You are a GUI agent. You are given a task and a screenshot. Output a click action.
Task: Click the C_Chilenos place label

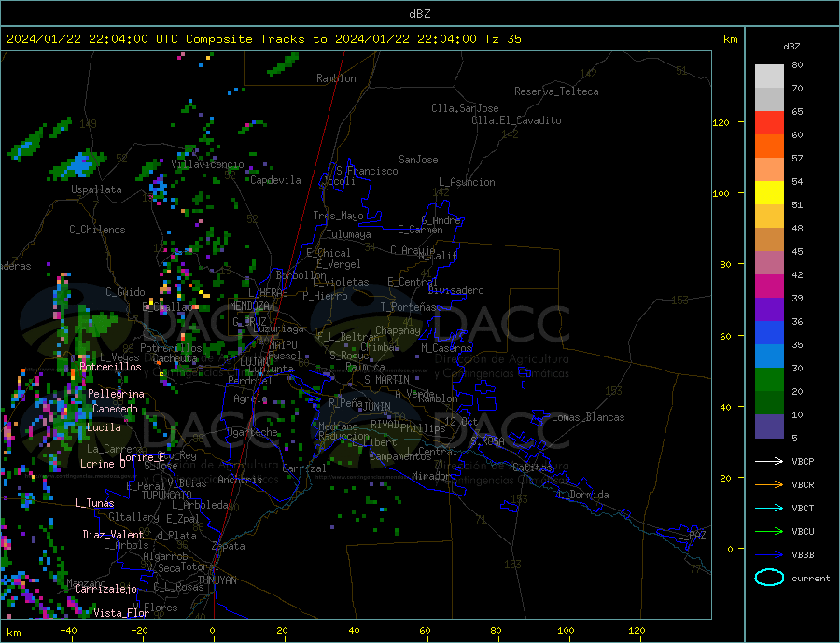97,230
